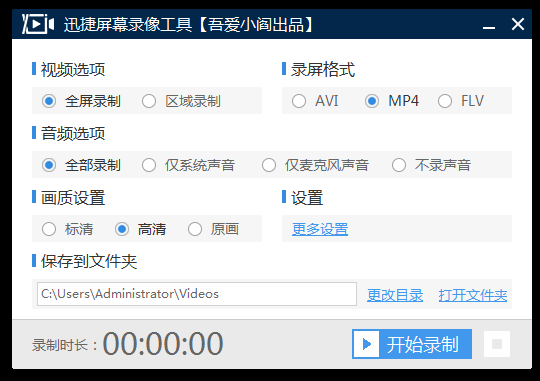540x381 pixels.
Task: Choose FLV recording format
Action: (x=461, y=101)
